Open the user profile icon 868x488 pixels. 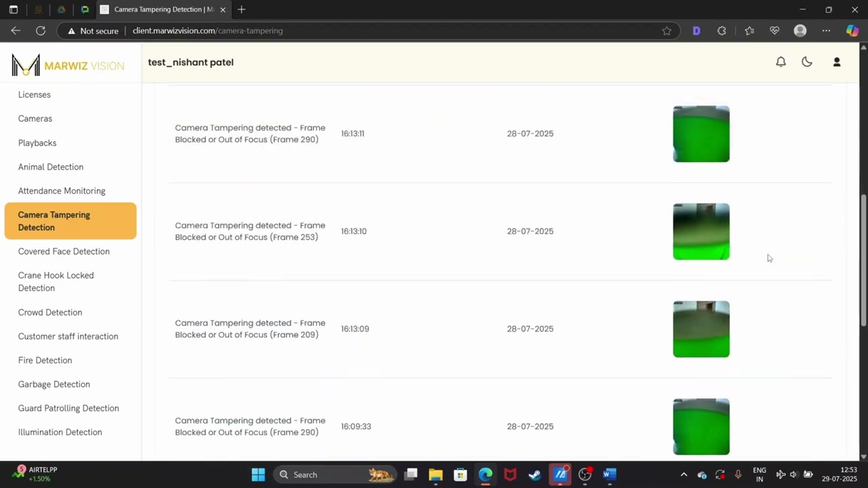[837, 62]
